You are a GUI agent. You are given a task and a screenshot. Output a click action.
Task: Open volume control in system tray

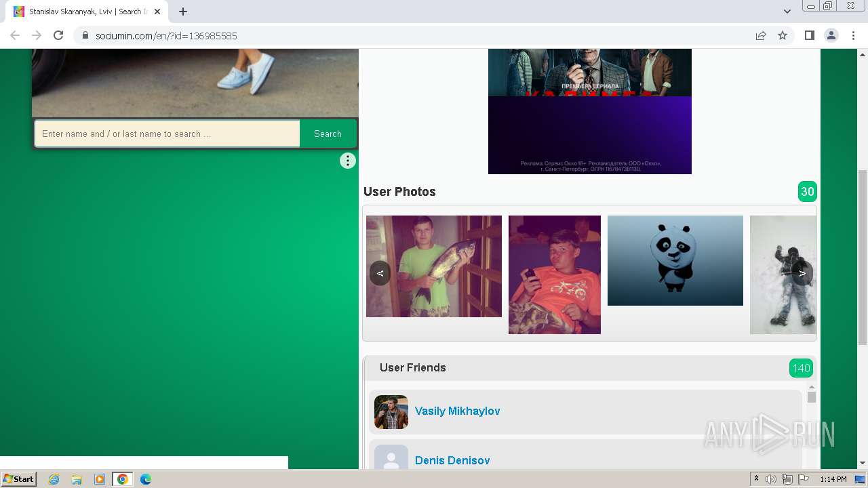771,479
